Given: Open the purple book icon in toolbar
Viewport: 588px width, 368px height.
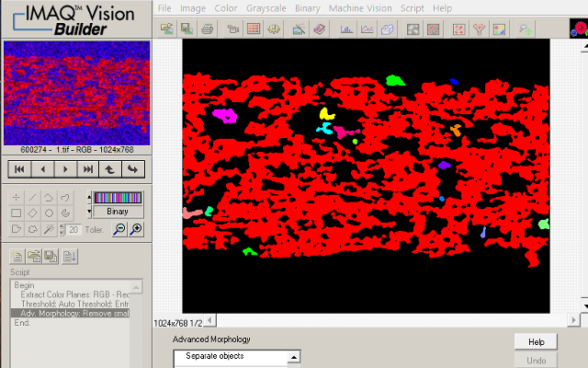Looking at the screenshot, I should click(320, 29).
